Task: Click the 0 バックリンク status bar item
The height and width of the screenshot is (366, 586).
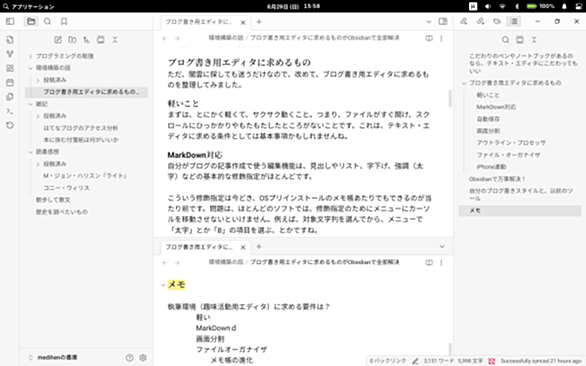Action: point(388,361)
